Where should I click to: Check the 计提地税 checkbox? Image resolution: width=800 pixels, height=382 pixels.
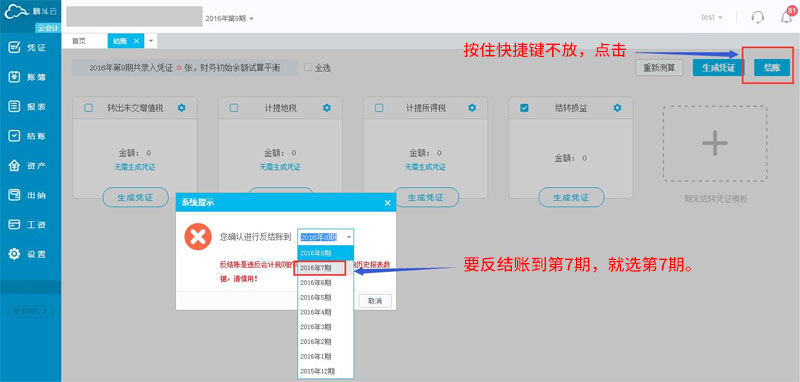[x=234, y=108]
